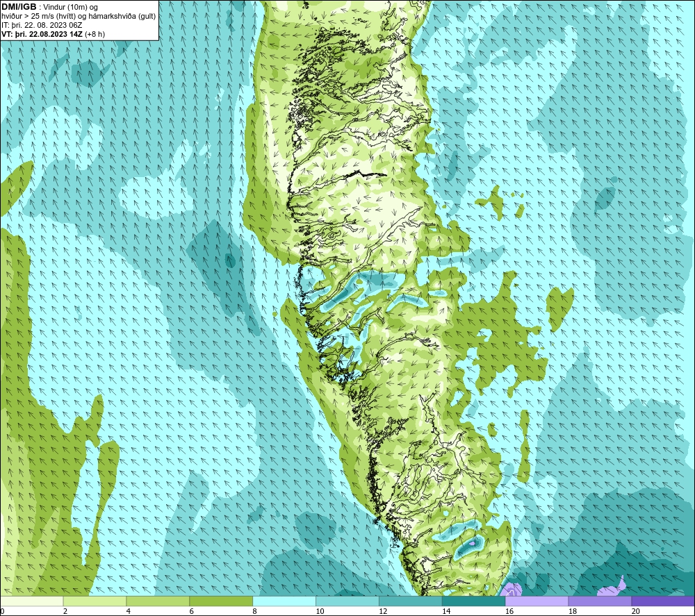Pick the 10–12 m/s light teal legend swatch

coord(347,601)
